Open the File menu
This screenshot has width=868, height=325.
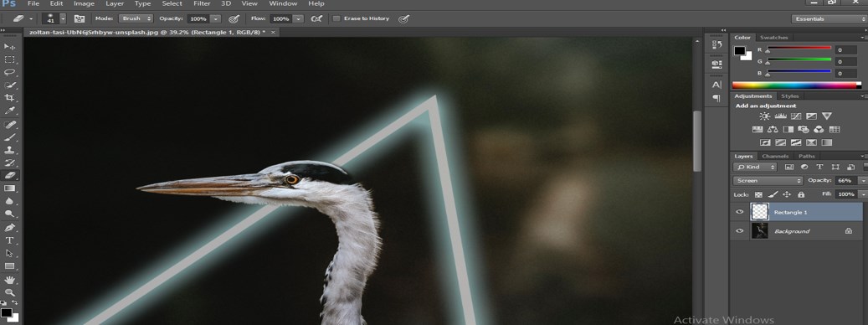33,4
